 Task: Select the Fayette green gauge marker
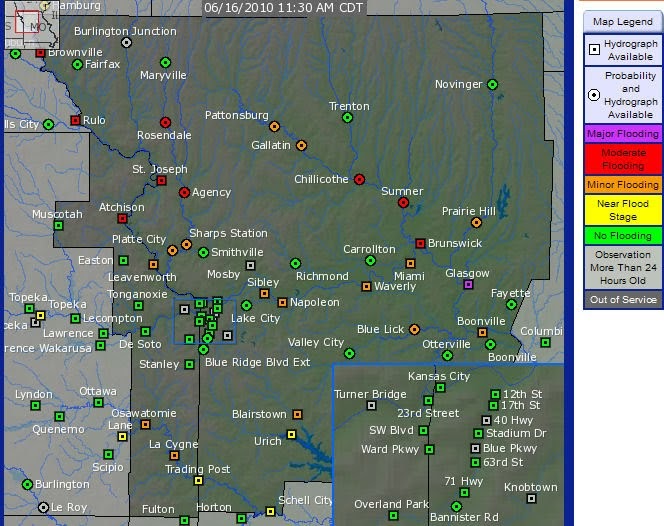click(x=511, y=304)
